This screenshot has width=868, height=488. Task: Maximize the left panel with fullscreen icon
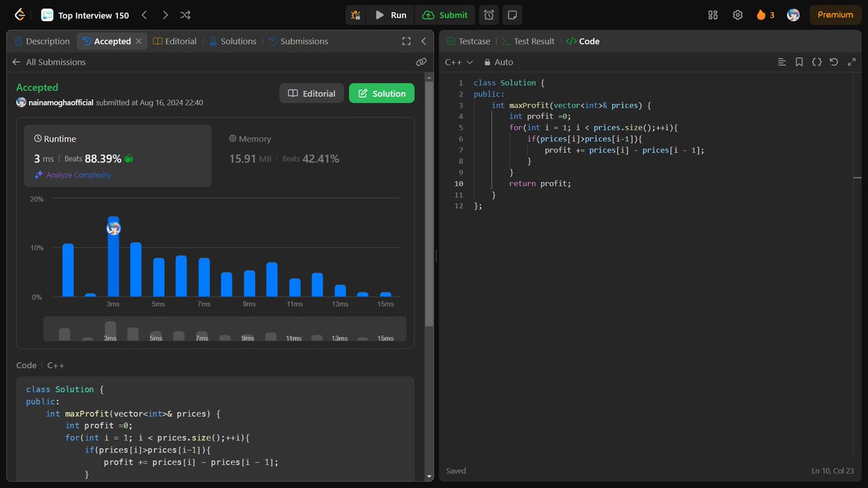pyautogui.click(x=407, y=41)
